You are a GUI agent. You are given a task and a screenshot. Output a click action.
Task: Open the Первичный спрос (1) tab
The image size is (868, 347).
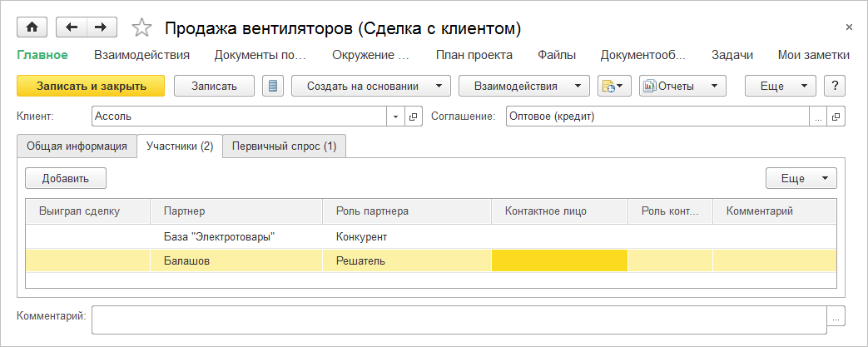click(x=284, y=146)
